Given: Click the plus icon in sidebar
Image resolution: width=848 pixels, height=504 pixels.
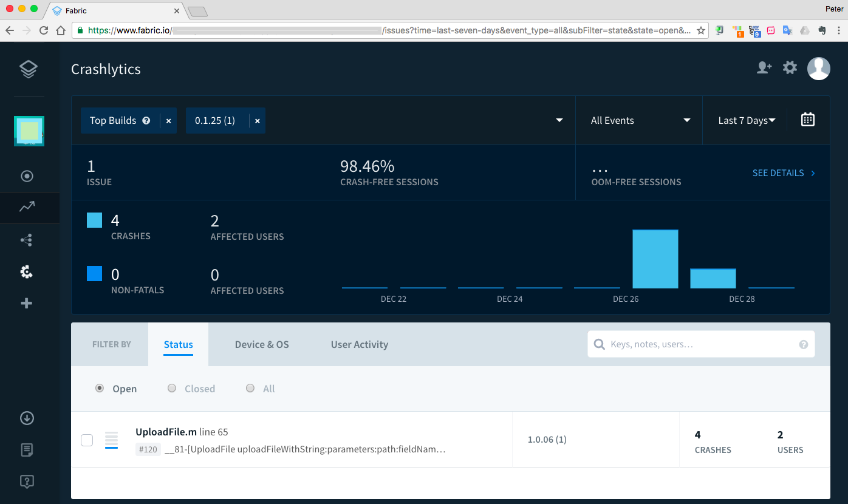Looking at the screenshot, I should coord(27,303).
